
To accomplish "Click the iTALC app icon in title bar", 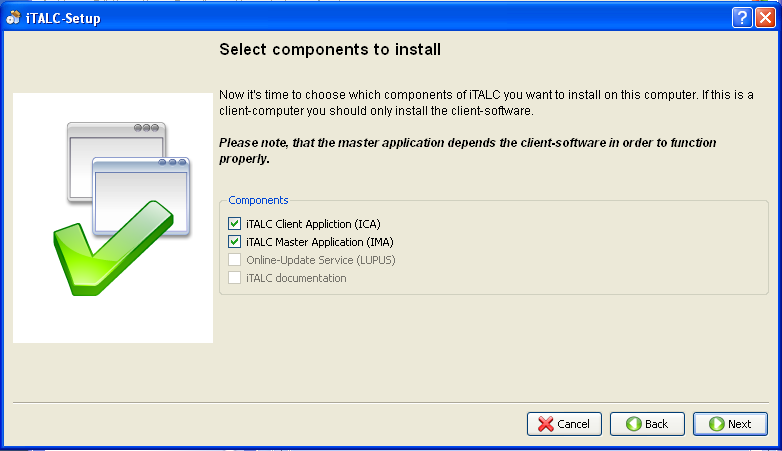I will (x=13, y=18).
